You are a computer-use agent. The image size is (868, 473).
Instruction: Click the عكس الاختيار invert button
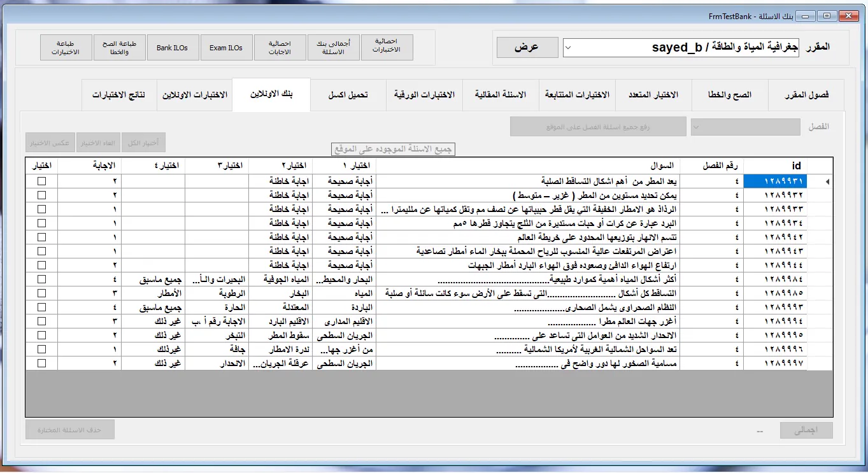[x=50, y=143]
